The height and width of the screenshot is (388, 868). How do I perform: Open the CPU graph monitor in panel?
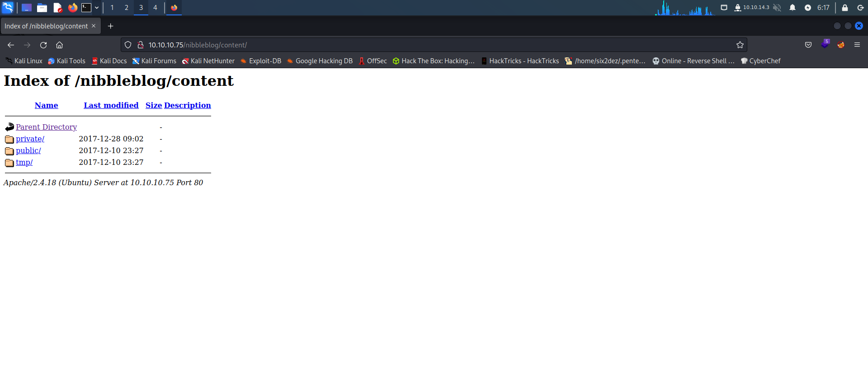click(x=684, y=8)
